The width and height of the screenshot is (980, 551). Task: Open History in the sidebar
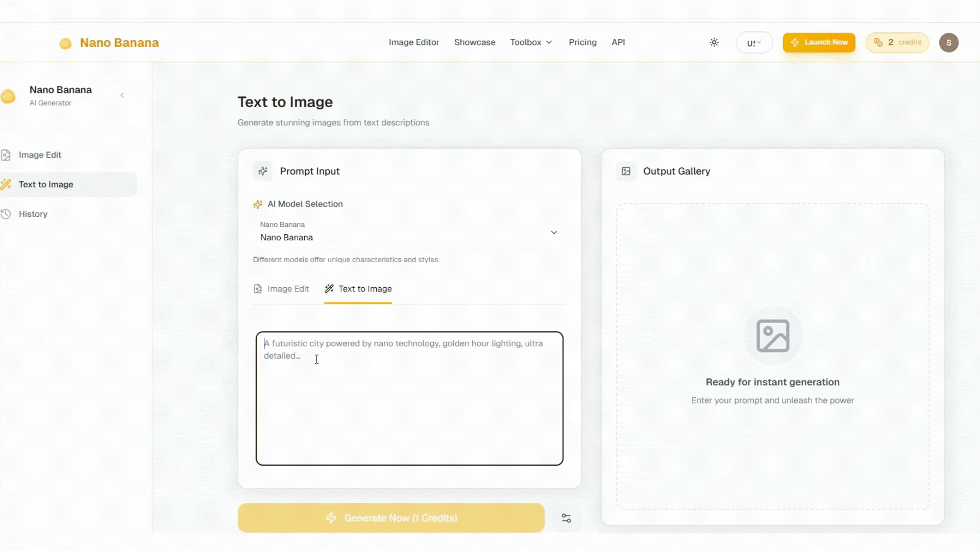tap(33, 214)
